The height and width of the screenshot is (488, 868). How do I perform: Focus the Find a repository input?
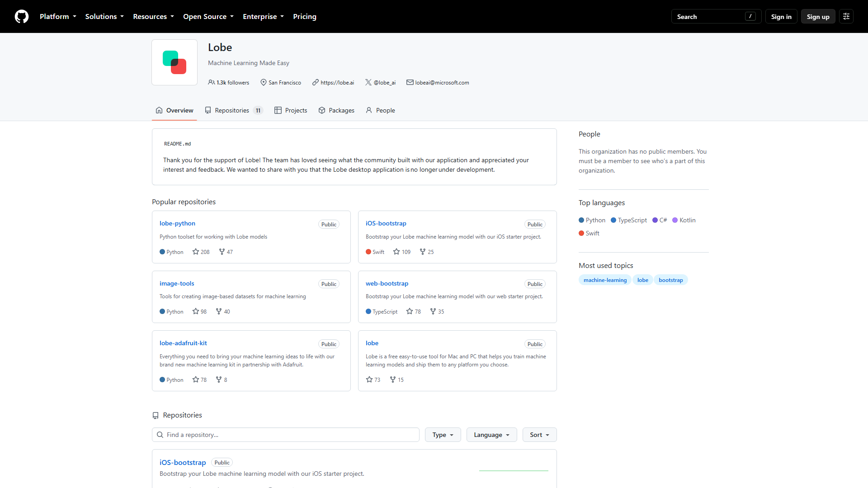coord(286,435)
